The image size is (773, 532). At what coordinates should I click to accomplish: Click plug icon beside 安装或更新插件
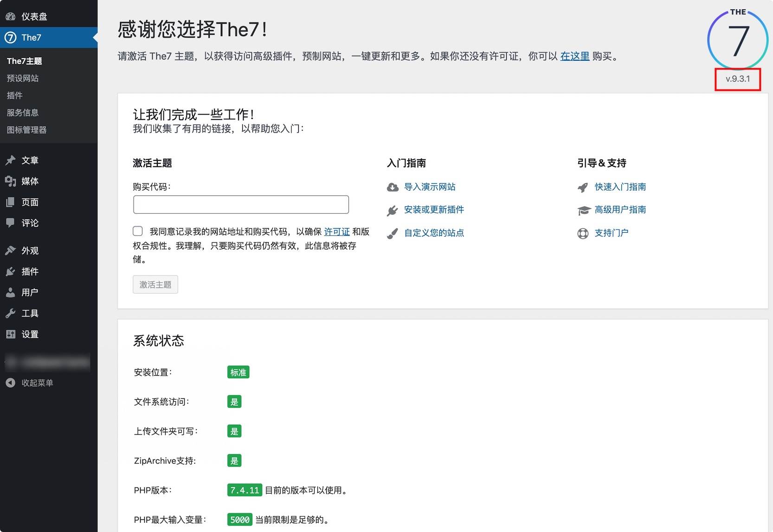[393, 211]
